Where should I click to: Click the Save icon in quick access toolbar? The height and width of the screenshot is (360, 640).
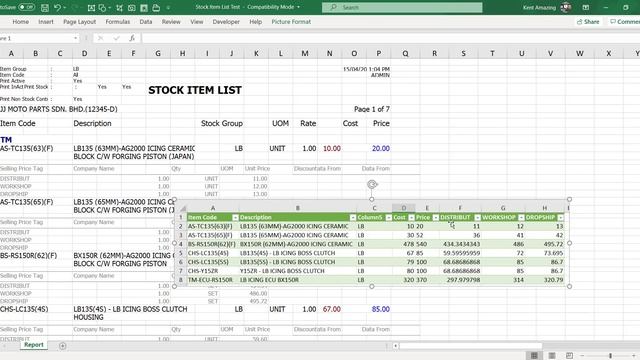coord(45,8)
